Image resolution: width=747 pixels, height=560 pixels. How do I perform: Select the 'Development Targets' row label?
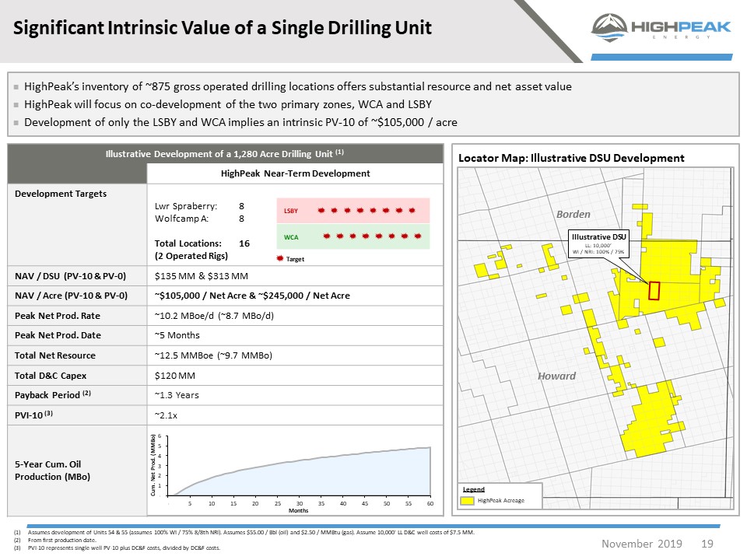(61, 194)
